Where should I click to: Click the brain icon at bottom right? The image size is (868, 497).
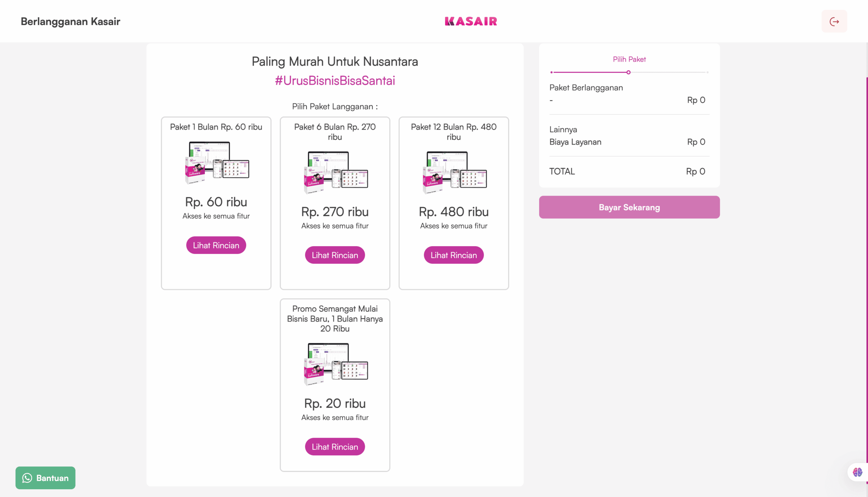pyautogui.click(x=857, y=472)
